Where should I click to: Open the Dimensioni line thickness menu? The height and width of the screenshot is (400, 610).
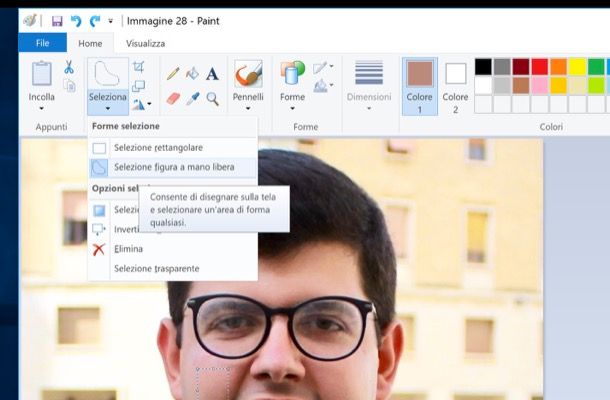click(x=369, y=86)
